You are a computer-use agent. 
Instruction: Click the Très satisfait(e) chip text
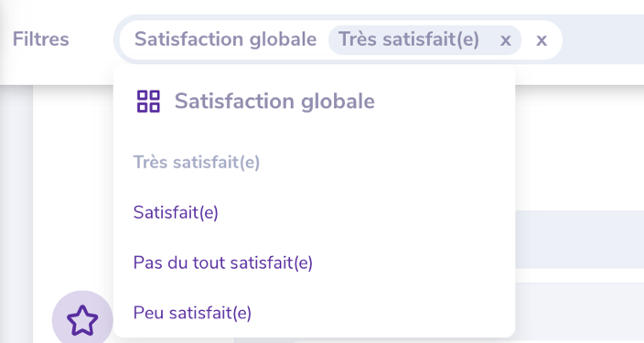coord(409,39)
